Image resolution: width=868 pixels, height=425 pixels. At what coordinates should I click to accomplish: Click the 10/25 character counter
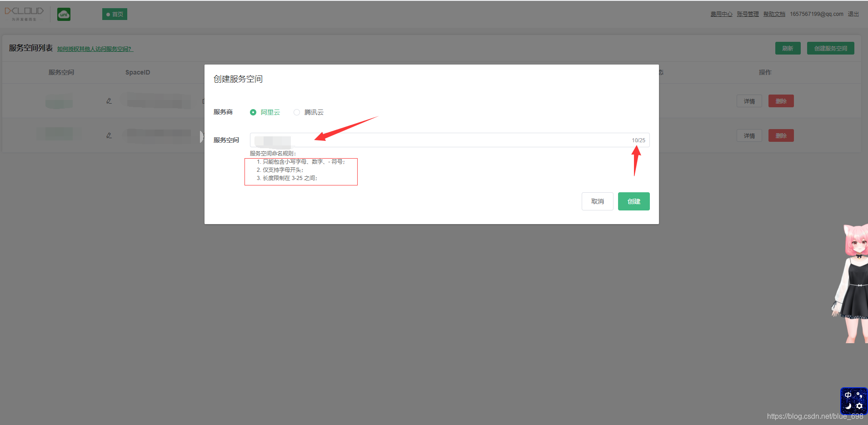pyautogui.click(x=639, y=140)
